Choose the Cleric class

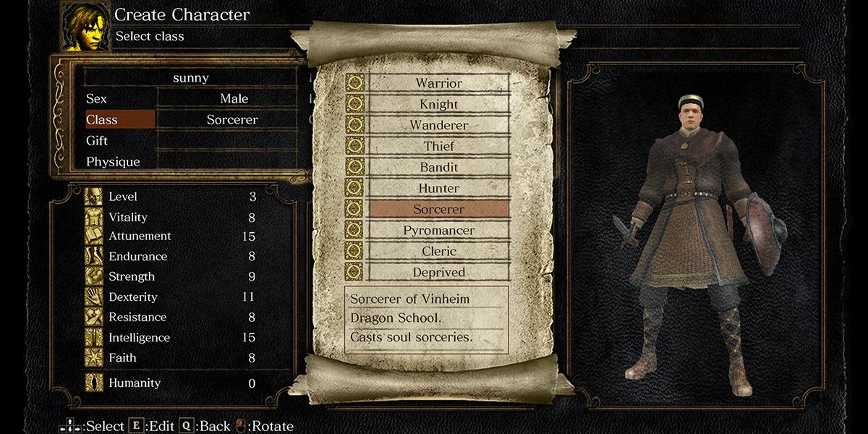click(x=439, y=251)
